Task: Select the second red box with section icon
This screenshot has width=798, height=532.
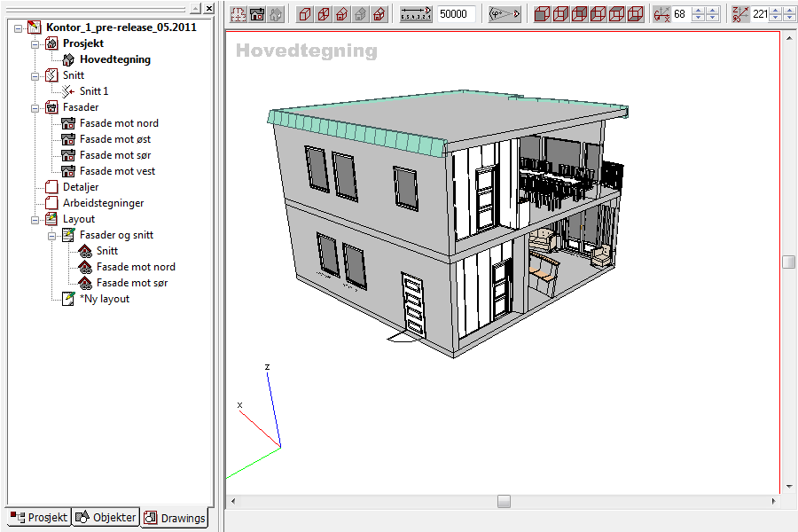Action: click(x=323, y=14)
